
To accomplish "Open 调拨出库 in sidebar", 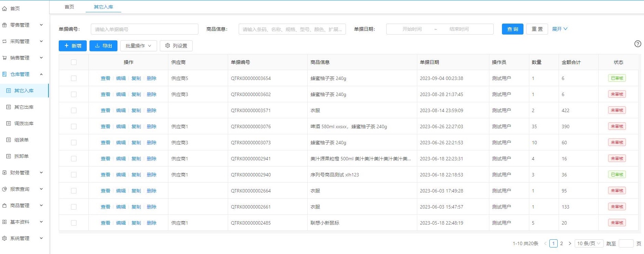I will coord(24,123).
